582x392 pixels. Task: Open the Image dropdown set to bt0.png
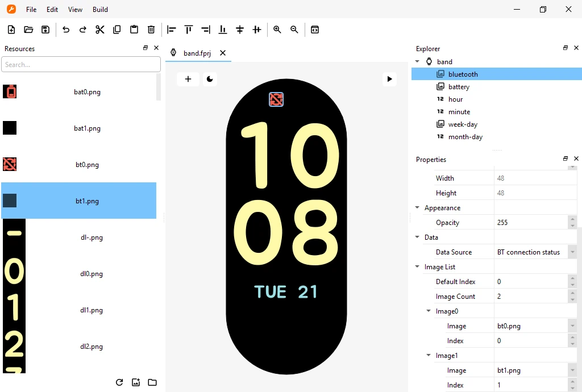click(x=572, y=326)
